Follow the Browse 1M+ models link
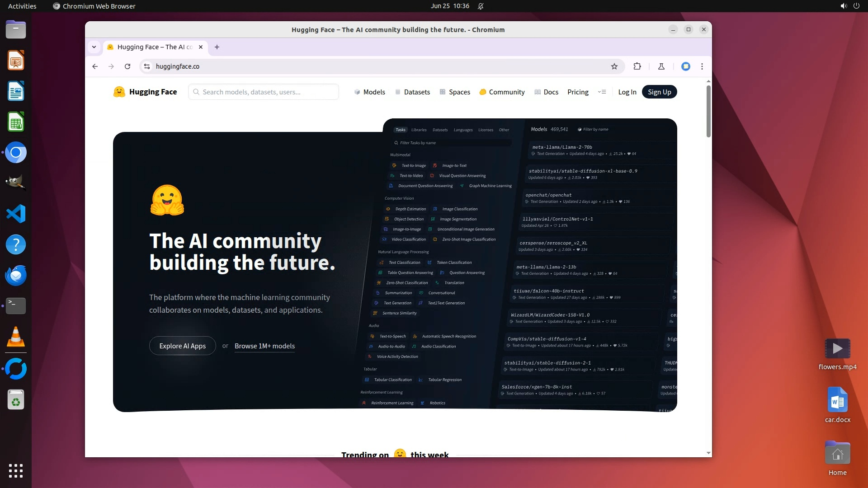 [x=264, y=346]
